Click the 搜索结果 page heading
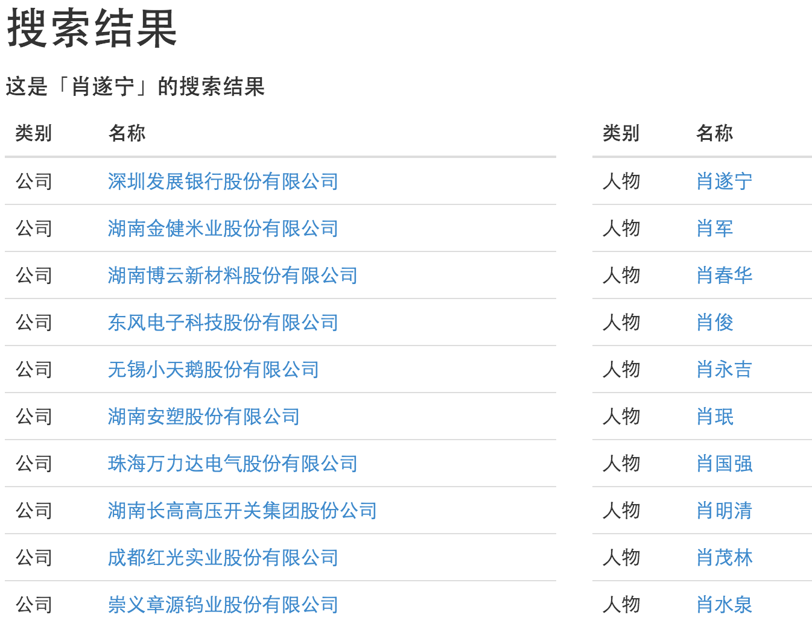This screenshot has width=812, height=644. coord(92,29)
